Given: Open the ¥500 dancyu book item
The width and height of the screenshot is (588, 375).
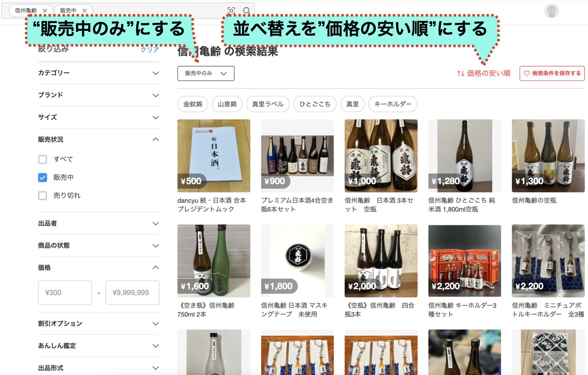Looking at the screenshot, I should pos(214,156).
